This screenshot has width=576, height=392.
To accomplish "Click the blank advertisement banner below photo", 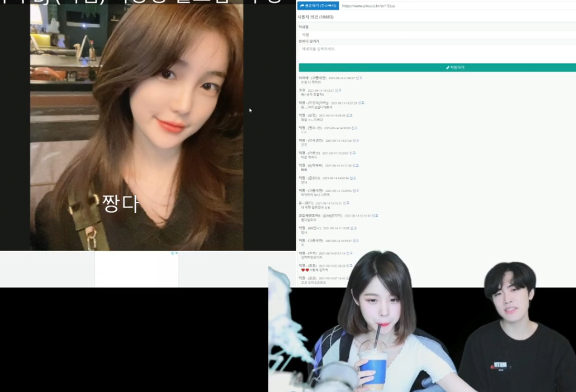I will tap(137, 269).
